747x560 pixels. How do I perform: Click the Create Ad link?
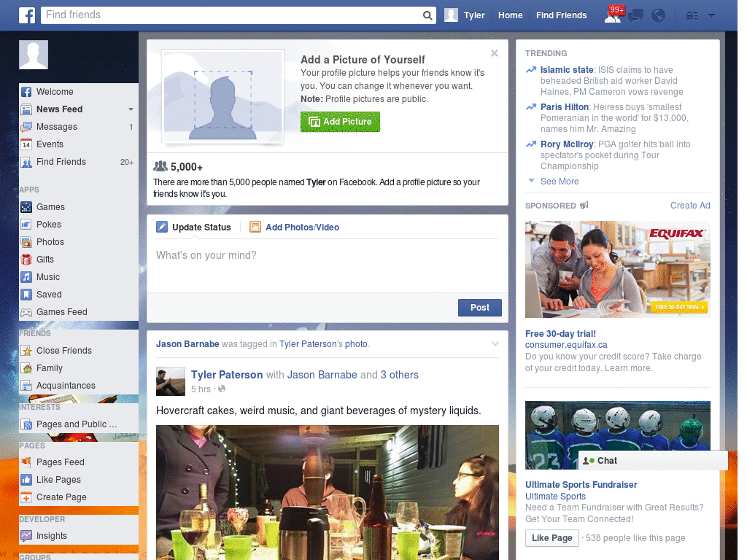coord(690,205)
